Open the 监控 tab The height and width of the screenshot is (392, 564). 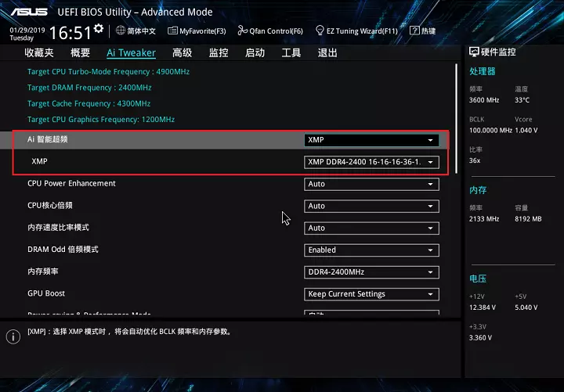tap(219, 53)
